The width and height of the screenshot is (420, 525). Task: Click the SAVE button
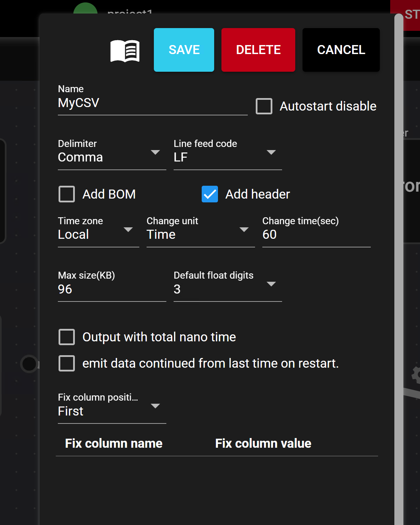click(x=184, y=50)
